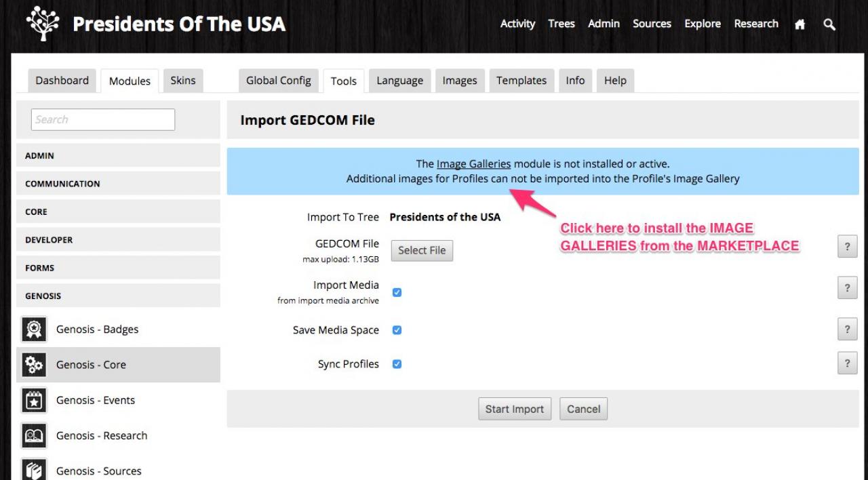The width and height of the screenshot is (868, 480).
Task: Disable the Sync Profiles checkbox
Action: (x=397, y=364)
